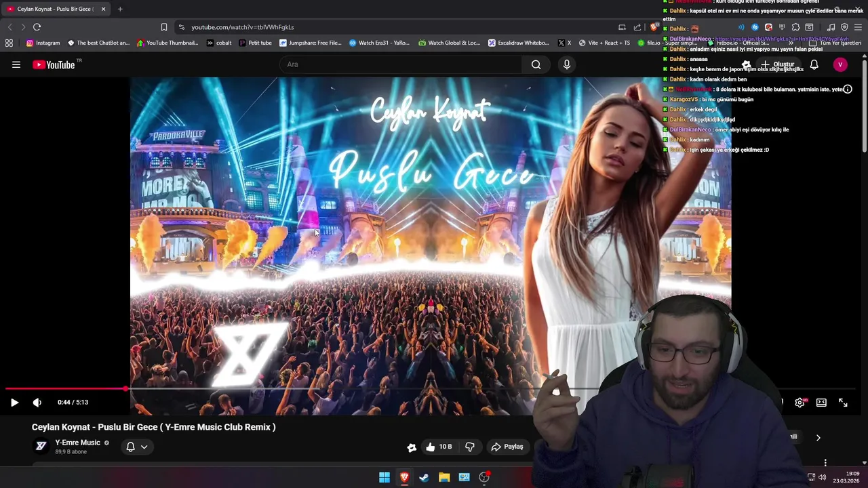Click the Brave taskbar icon
Screen dimensions: 868x488
click(x=404, y=477)
